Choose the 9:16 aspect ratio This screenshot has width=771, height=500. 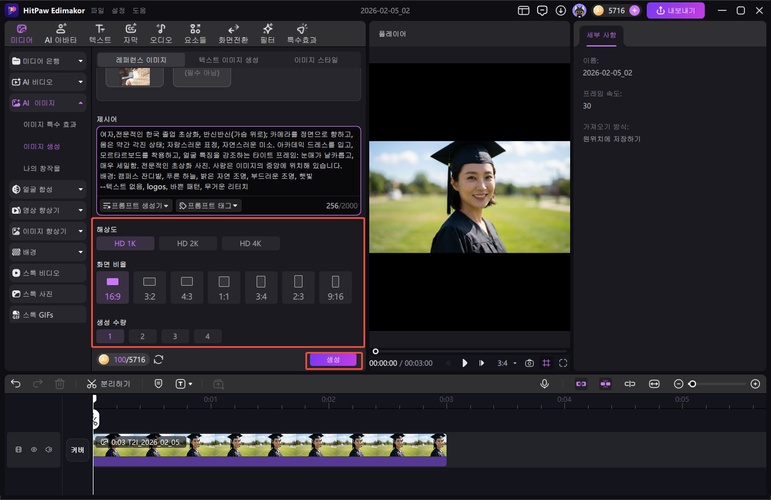pos(335,288)
